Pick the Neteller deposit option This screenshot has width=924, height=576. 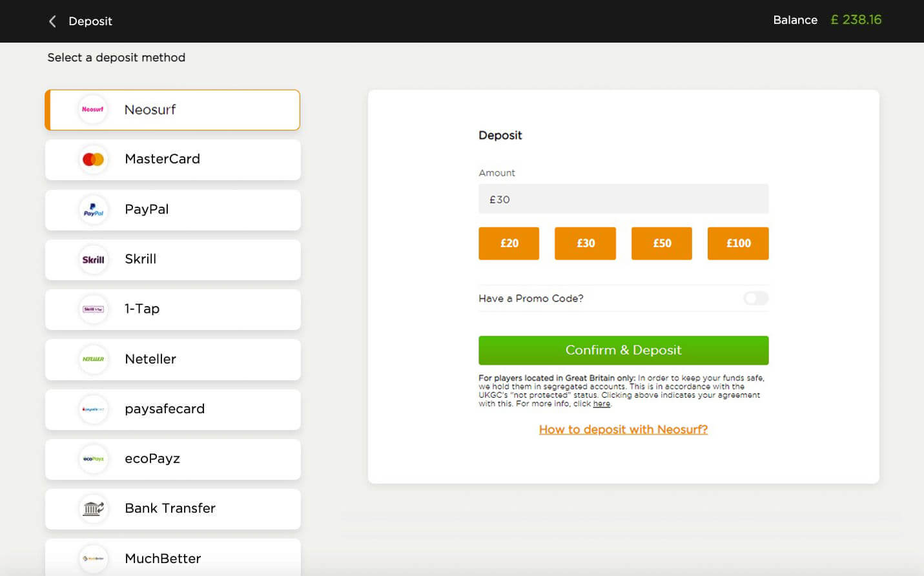(x=172, y=359)
